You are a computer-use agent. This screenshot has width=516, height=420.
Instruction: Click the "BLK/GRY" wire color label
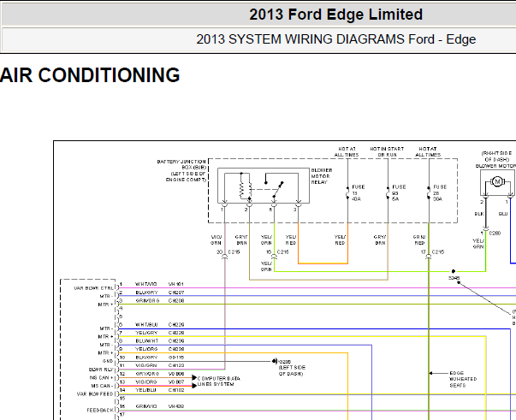[x=146, y=358]
